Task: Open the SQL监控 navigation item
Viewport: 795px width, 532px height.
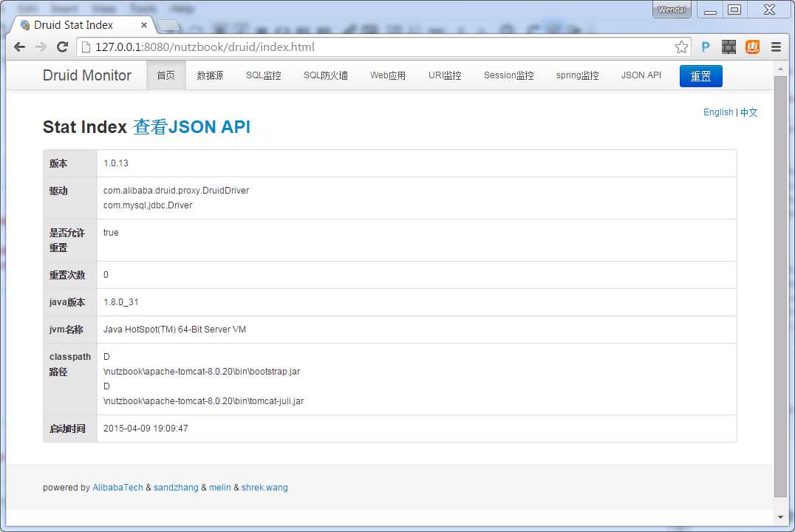Action: pos(263,75)
